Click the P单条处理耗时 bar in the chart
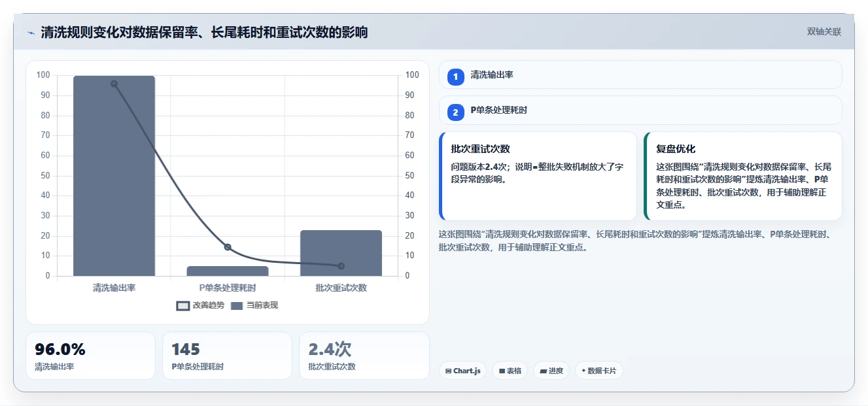868x406 pixels. (228, 271)
